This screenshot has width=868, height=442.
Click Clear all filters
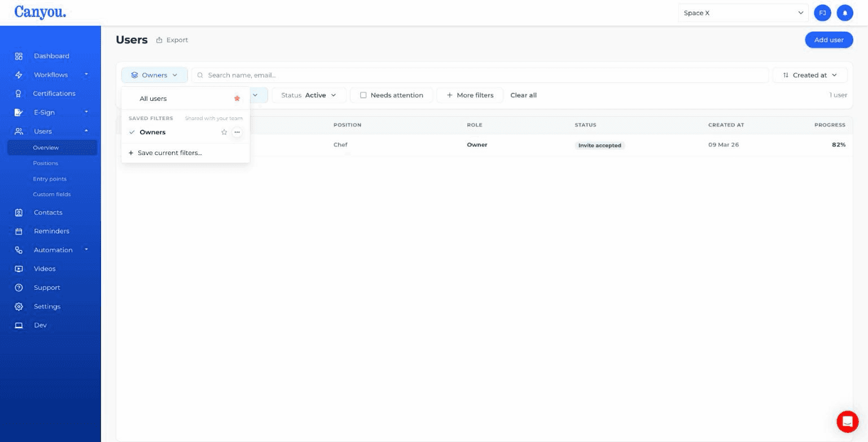coord(523,95)
